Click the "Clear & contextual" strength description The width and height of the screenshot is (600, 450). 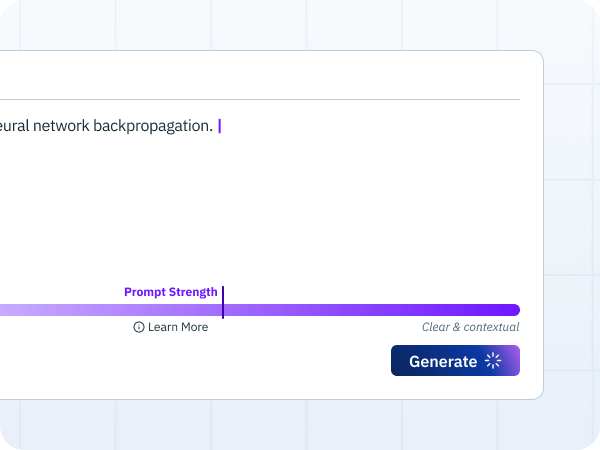470,327
